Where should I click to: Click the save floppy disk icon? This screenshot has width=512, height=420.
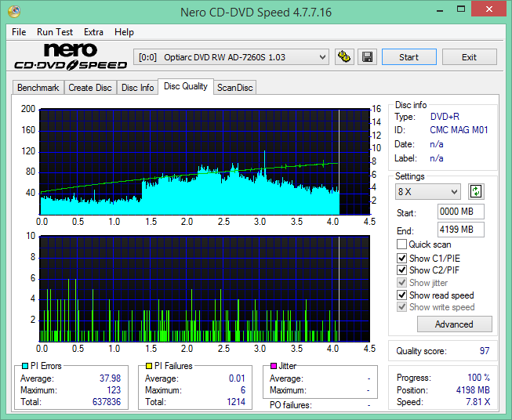(x=368, y=57)
